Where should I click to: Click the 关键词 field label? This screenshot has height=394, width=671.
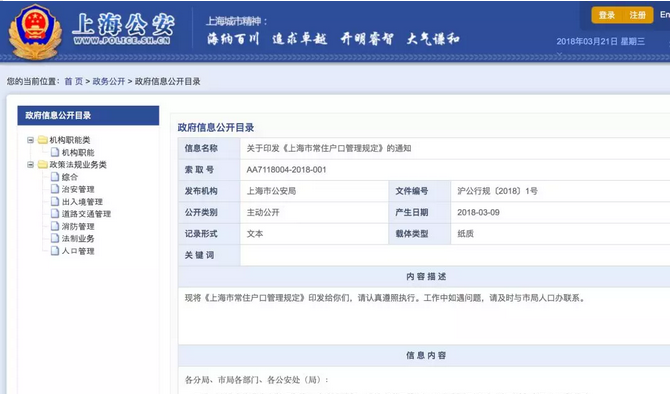(x=199, y=255)
